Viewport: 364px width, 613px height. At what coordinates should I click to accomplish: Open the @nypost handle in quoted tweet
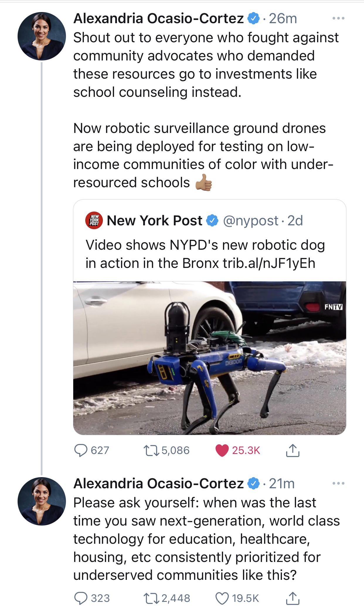(x=251, y=221)
